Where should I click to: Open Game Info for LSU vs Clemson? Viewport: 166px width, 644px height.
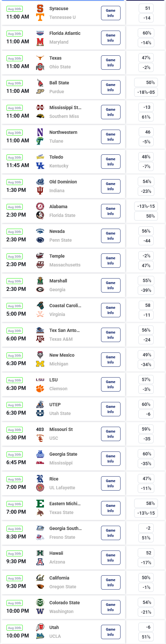[110, 384]
